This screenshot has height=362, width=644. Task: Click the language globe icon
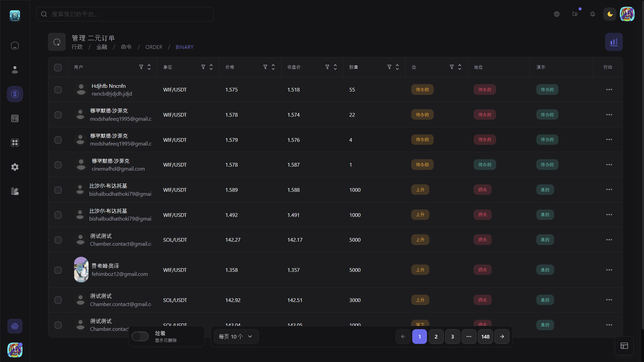point(556,14)
